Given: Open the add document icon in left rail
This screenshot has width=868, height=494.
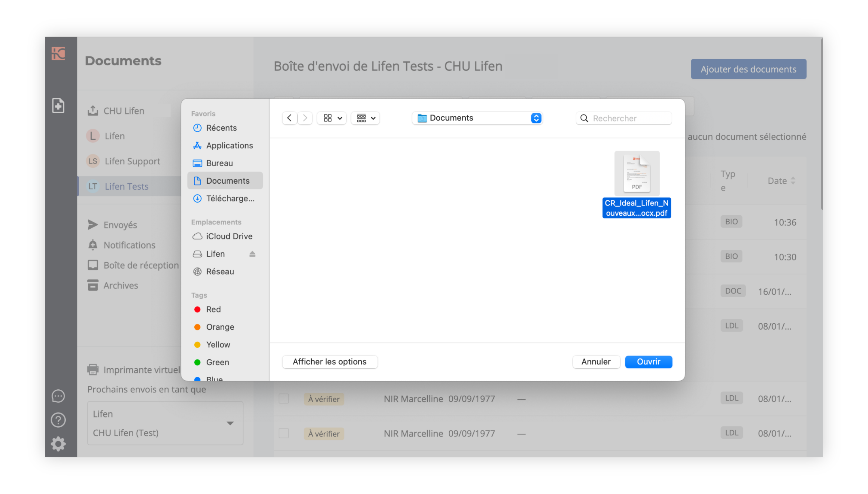Looking at the screenshot, I should click(58, 105).
